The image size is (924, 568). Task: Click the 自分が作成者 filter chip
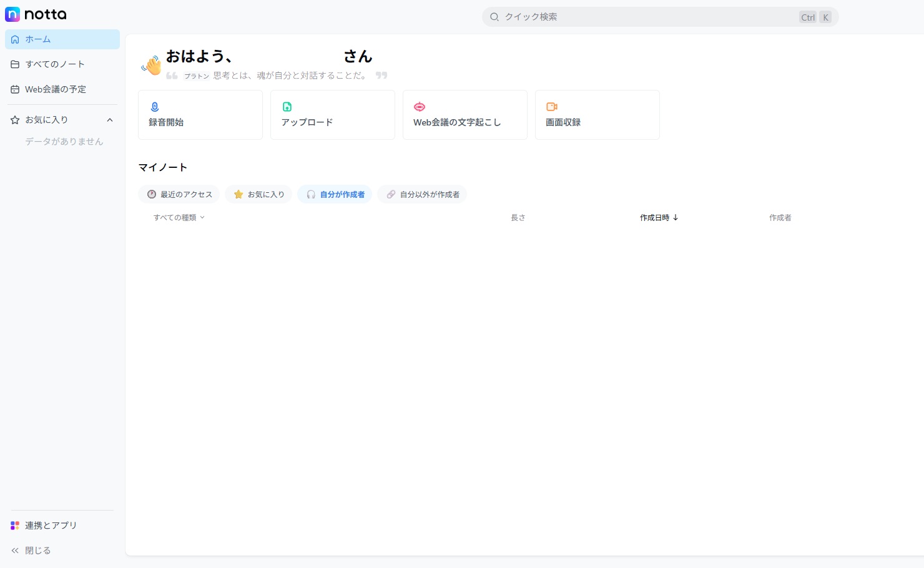(335, 195)
